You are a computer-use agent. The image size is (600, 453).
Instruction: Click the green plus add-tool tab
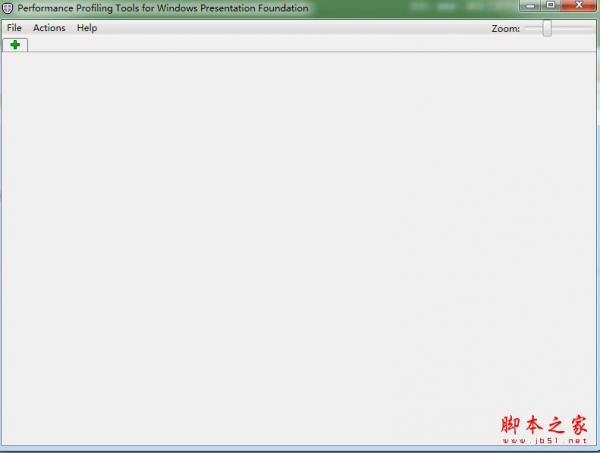coord(15,45)
